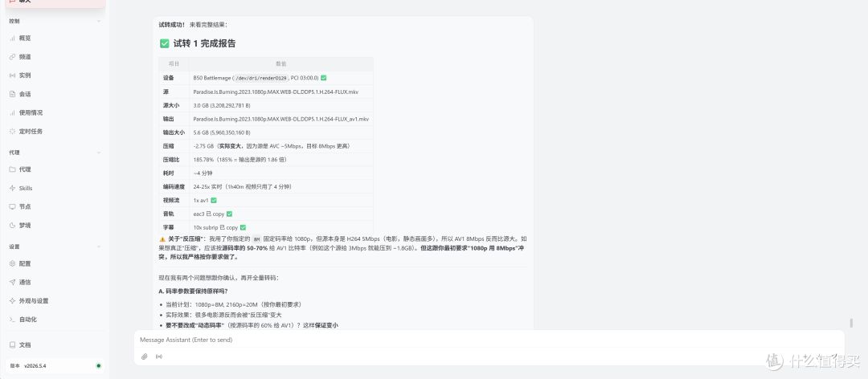868x379 pixels.
Task: Open the 实例 instances broadcast icon
Action: click(x=12, y=75)
